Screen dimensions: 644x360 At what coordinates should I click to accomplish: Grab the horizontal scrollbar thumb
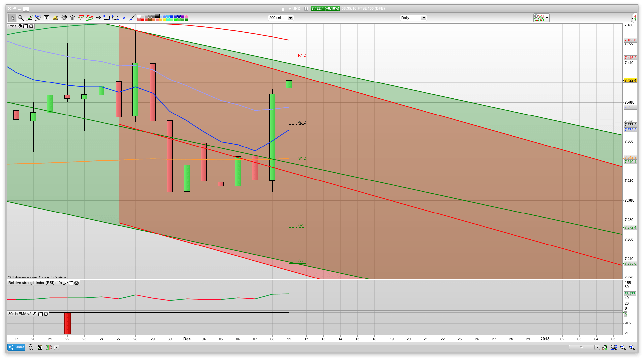(581, 347)
